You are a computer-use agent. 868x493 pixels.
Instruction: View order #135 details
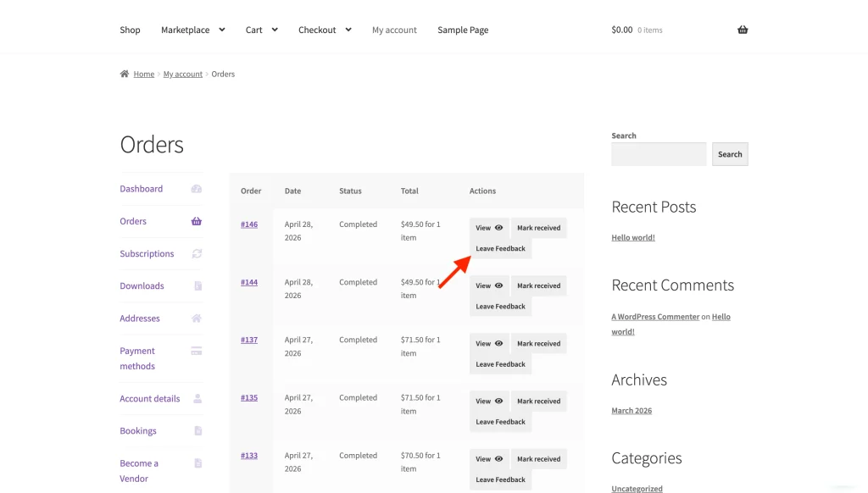pos(489,402)
